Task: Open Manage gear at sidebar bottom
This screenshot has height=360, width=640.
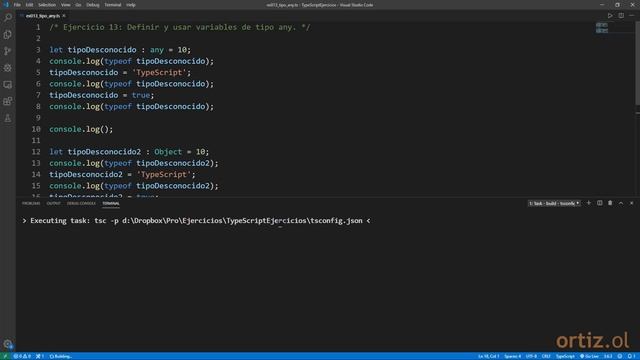Action: [x=8, y=344]
